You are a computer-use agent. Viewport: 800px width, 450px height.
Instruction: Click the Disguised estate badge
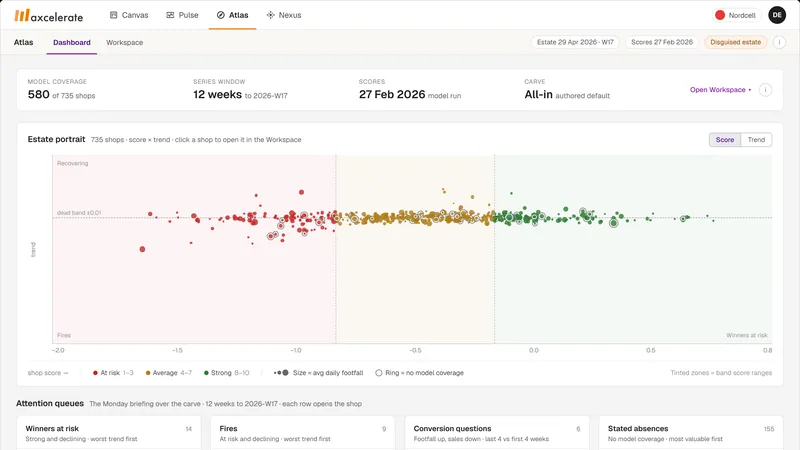click(735, 42)
